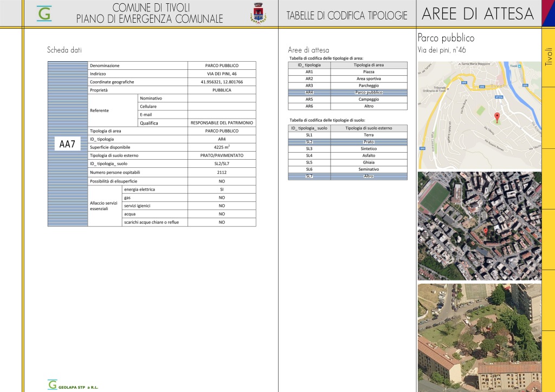Click the "SL5" ID cell
Screen dimensions: 555x392
pyautogui.click(x=309, y=162)
